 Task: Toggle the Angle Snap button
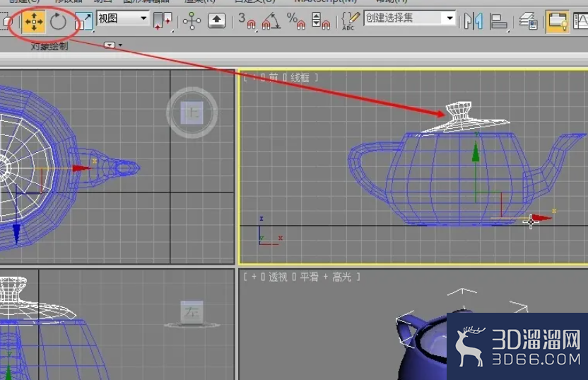[271, 21]
